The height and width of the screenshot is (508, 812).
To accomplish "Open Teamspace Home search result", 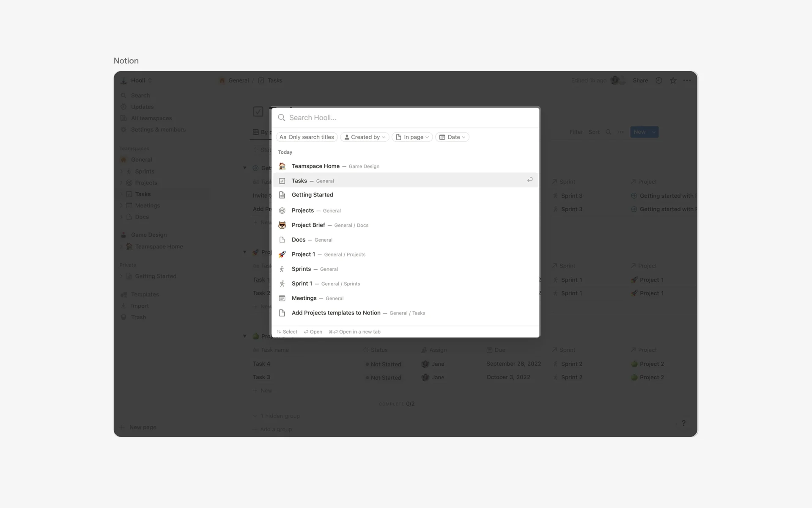I will (406, 166).
